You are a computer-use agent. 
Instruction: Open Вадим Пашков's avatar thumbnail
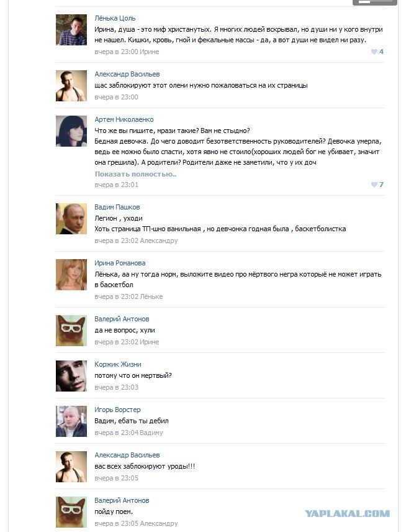click(x=71, y=219)
